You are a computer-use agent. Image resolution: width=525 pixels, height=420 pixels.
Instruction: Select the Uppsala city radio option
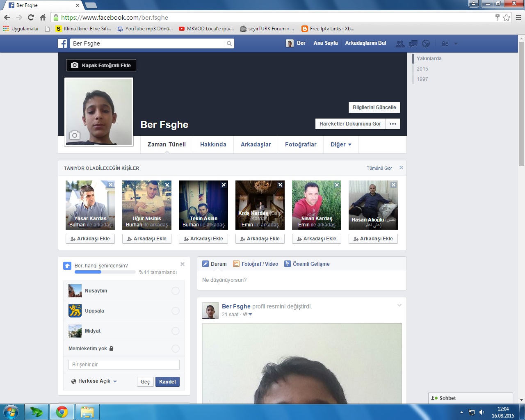[x=176, y=311]
